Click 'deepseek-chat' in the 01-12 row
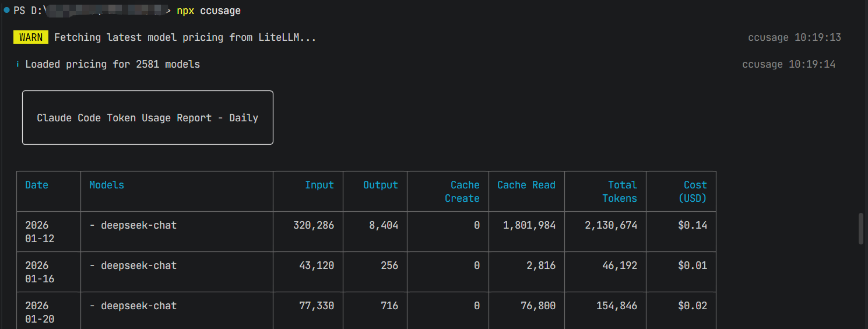Image resolution: width=868 pixels, height=329 pixels. point(139,225)
